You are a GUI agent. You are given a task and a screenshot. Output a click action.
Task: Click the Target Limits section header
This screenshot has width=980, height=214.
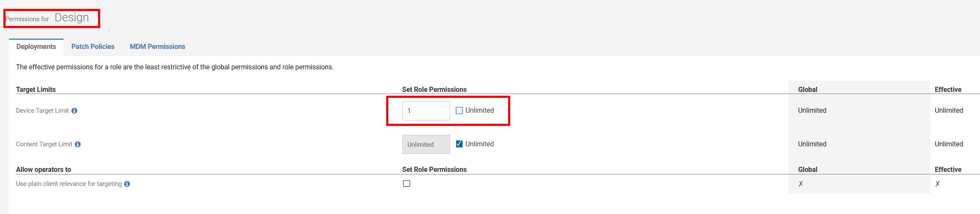point(36,89)
